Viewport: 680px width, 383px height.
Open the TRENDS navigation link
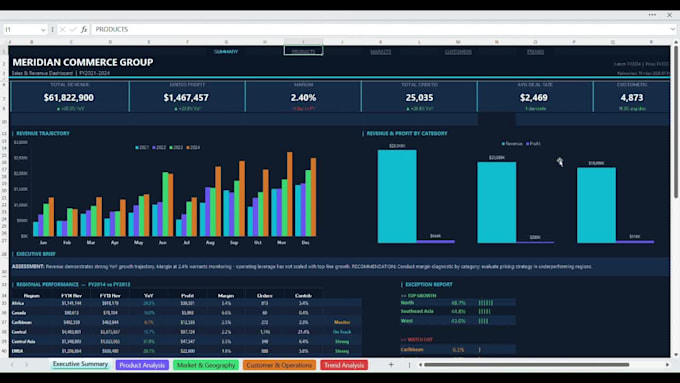tap(535, 52)
